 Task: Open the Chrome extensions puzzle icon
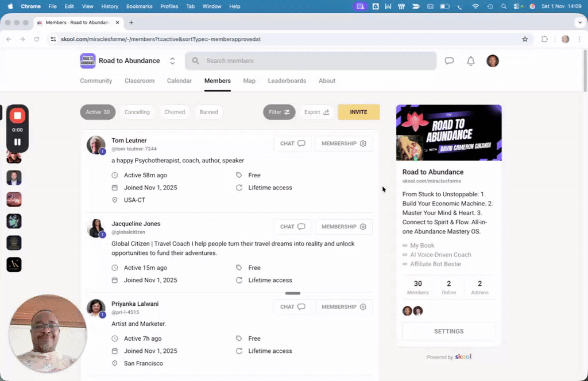pos(544,39)
